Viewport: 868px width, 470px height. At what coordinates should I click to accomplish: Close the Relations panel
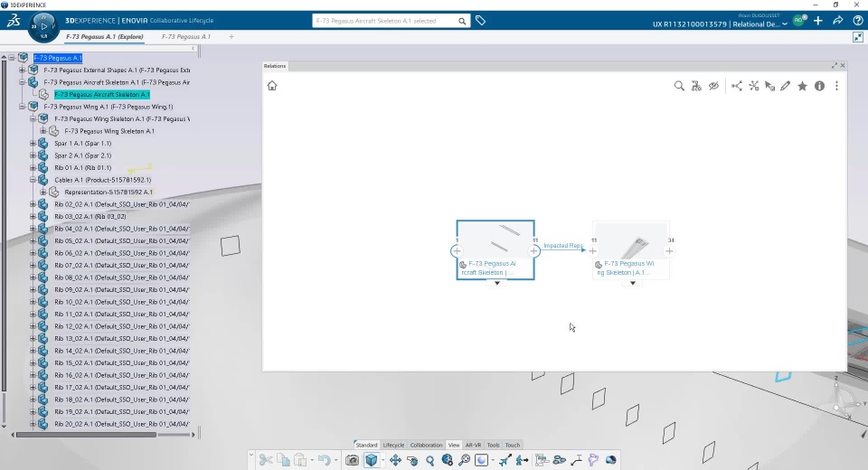[843, 65]
